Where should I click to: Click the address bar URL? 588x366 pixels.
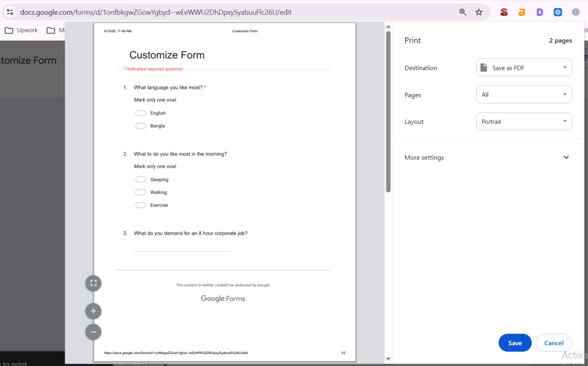coord(156,12)
